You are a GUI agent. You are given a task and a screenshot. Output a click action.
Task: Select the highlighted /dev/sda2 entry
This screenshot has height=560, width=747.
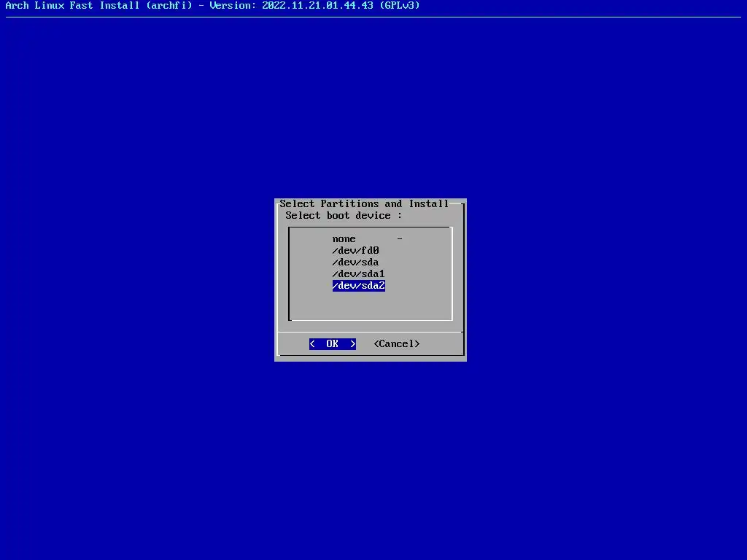(358, 286)
